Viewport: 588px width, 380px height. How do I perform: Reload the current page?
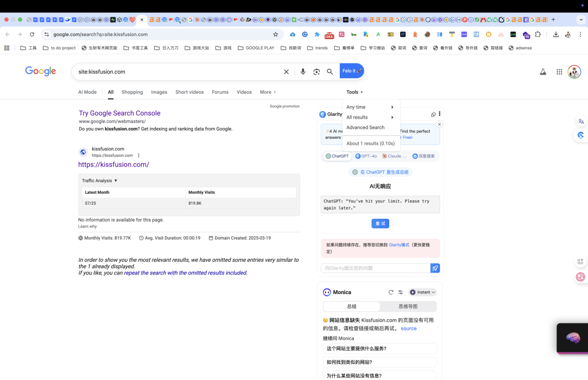(x=32, y=34)
